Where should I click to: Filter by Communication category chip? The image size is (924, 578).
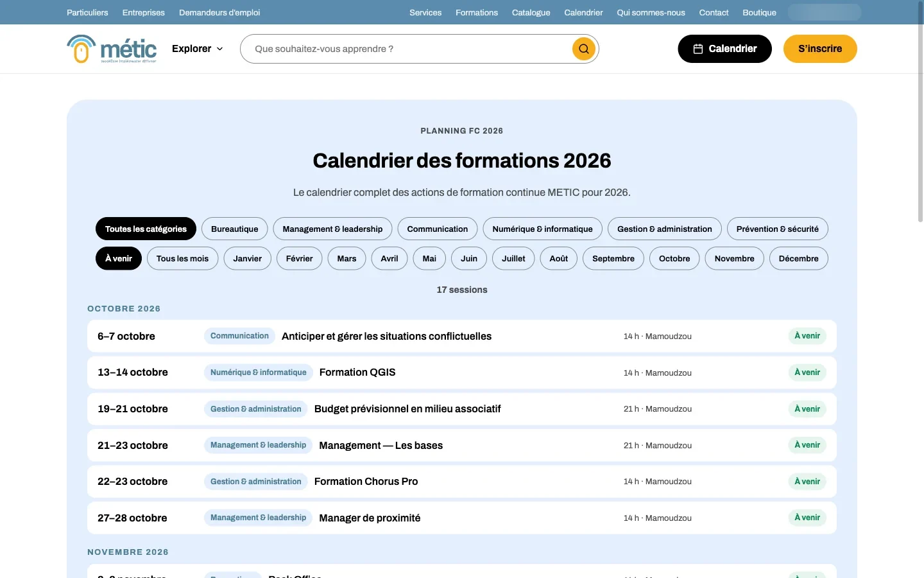(438, 229)
